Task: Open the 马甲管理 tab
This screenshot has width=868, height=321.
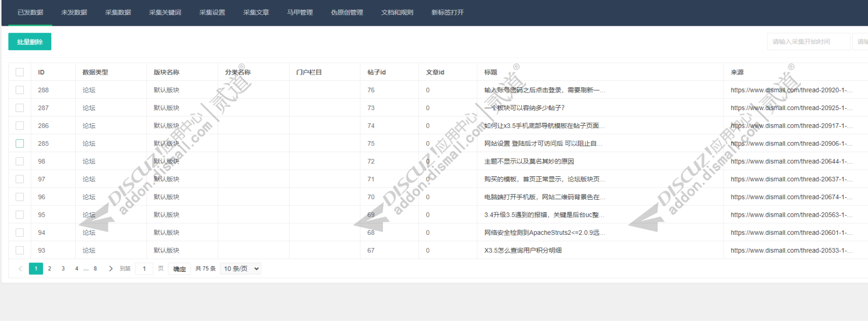Action: [300, 12]
